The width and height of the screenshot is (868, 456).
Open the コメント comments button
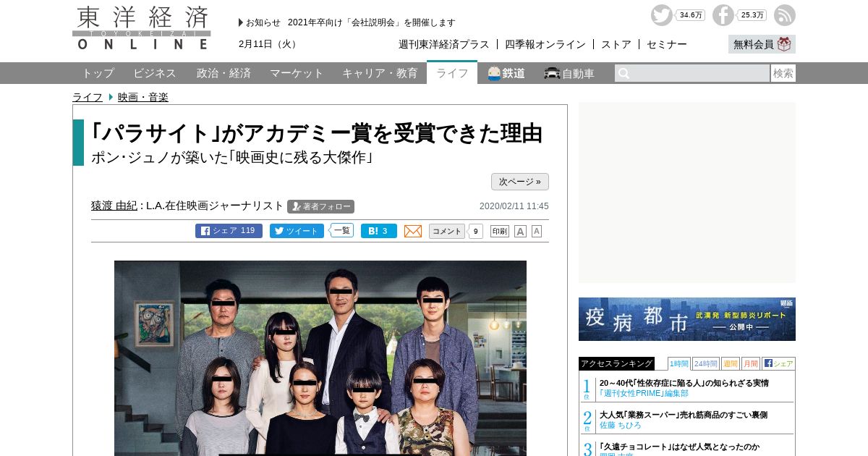click(447, 231)
